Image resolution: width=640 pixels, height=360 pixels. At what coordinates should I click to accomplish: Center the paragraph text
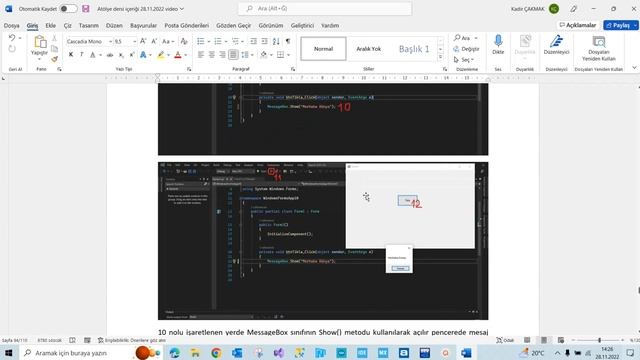pos(211,55)
